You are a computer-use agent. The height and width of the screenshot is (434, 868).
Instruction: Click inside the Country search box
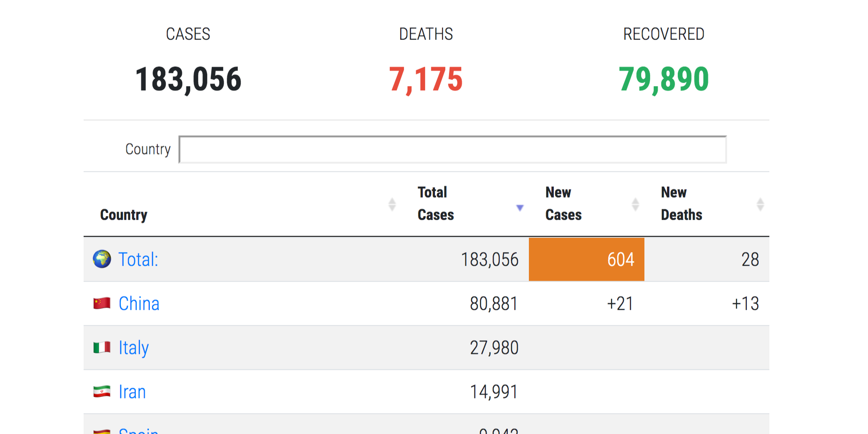pos(452,149)
